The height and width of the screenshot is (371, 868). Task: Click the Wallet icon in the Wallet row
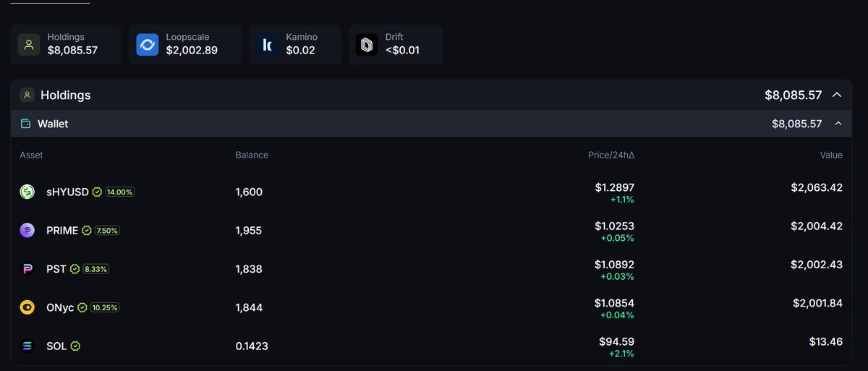(26, 124)
